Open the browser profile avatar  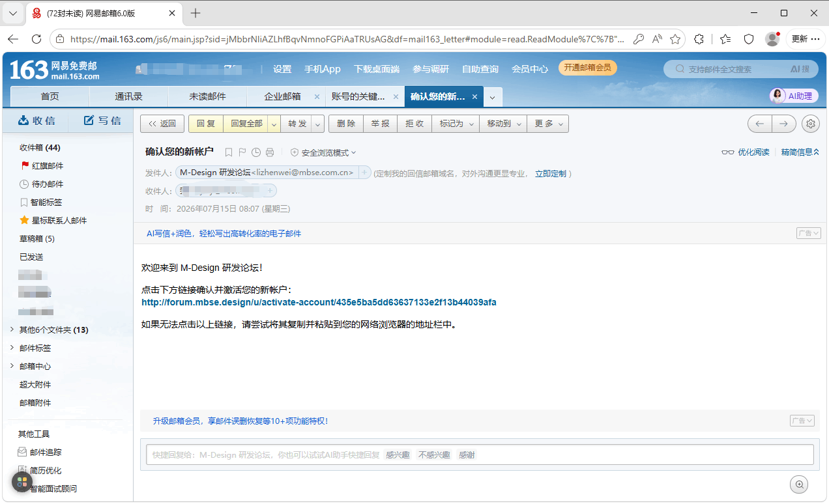[x=772, y=39]
